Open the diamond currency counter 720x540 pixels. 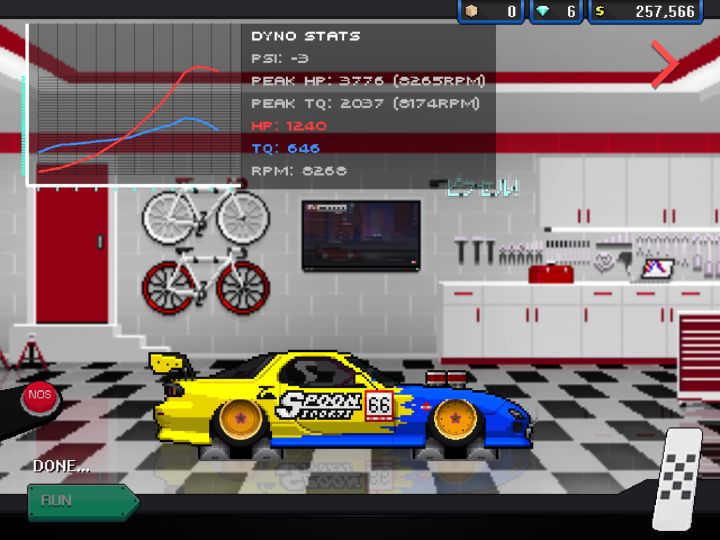[x=556, y=11]
